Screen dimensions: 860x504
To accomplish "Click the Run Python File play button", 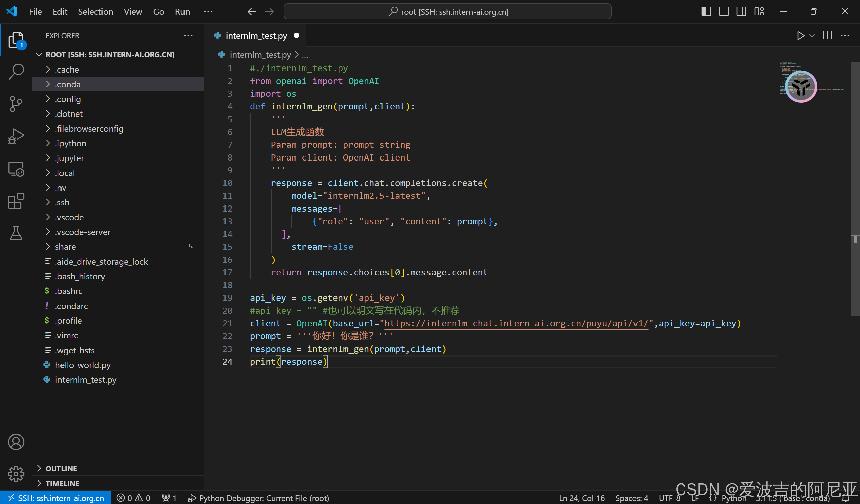I will coord(800,36).
